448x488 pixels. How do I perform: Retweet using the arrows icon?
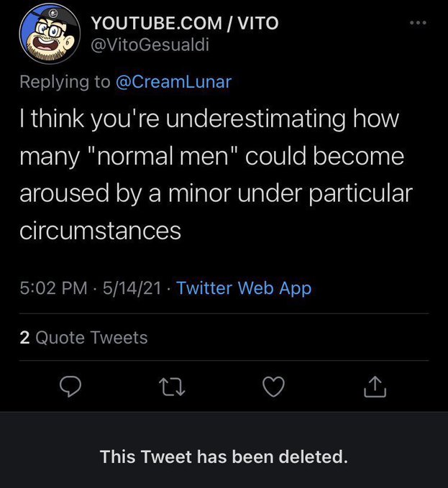point(170,387)
